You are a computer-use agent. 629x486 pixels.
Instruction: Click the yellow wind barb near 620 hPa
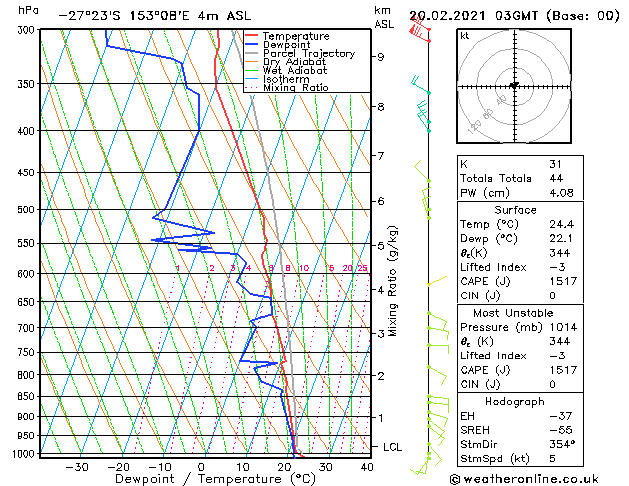coord(437,280)
